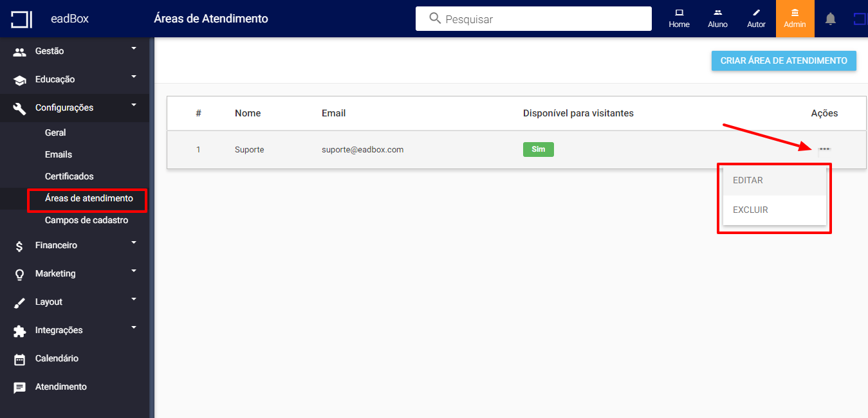Click the eadBox brand name
Image resolution: width=868 pixels, height=418 pixels.
point(69,19)
